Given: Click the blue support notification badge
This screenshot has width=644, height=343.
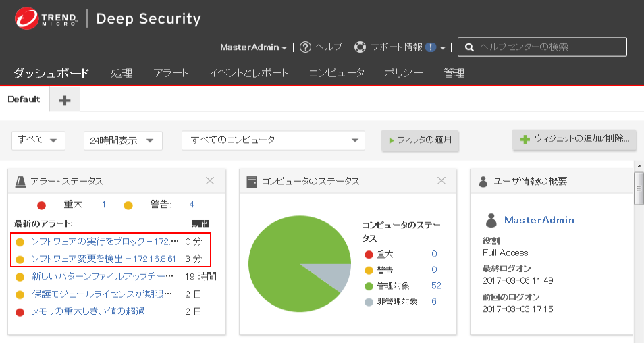Looking at the screenshot, I should (431, 47).
